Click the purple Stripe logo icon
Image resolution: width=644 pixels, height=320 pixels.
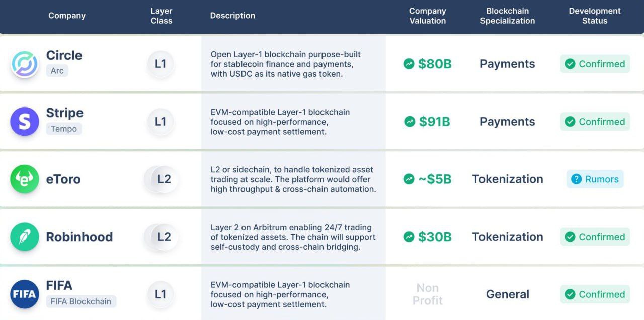[24, 122]
